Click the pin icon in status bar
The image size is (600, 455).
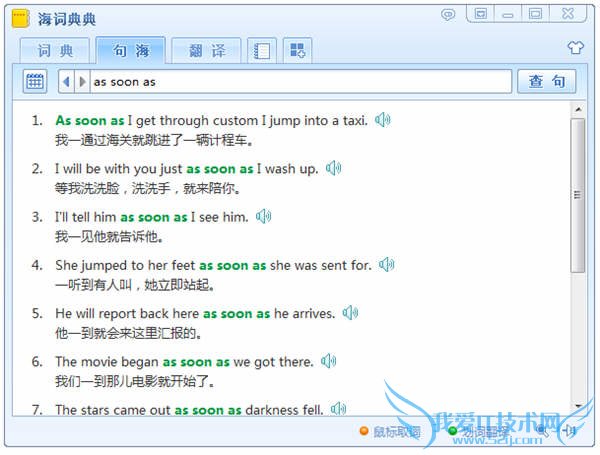coord(571,431)
